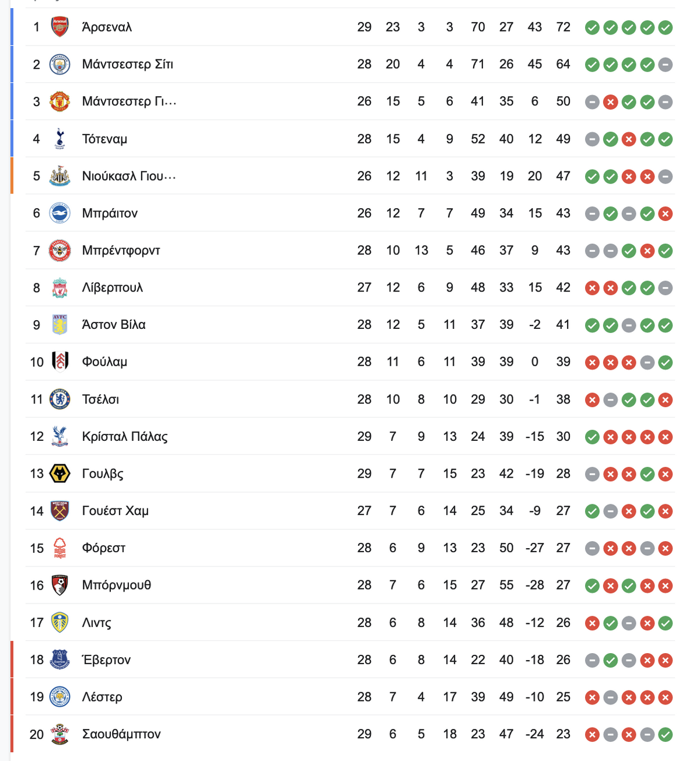Screen dimensions: 700x761
Task: Click the Brentford bee crest
Action: 60,251
